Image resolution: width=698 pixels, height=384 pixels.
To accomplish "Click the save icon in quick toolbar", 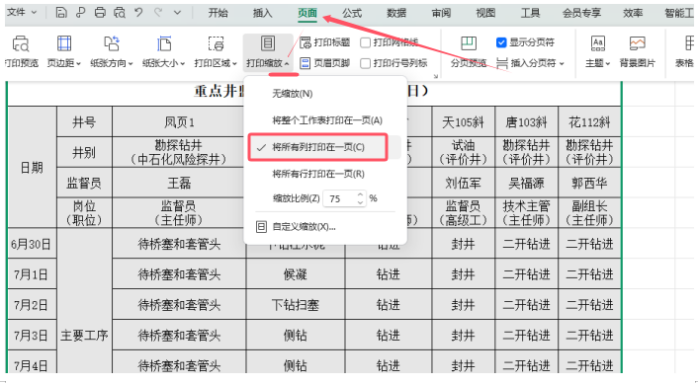I will pyautogui.click(x=61, y=13).
